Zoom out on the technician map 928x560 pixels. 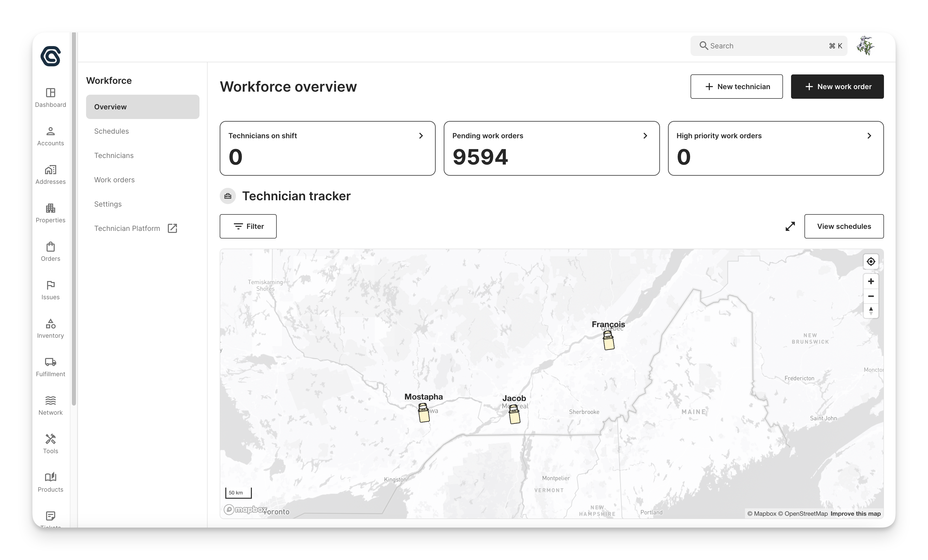(x=871, y=296)
